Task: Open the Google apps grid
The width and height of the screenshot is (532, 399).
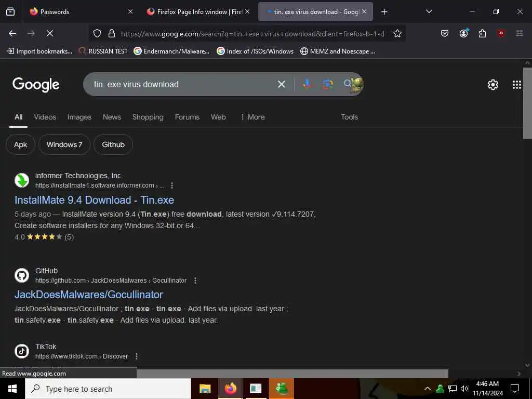Action: pos(517,85)
